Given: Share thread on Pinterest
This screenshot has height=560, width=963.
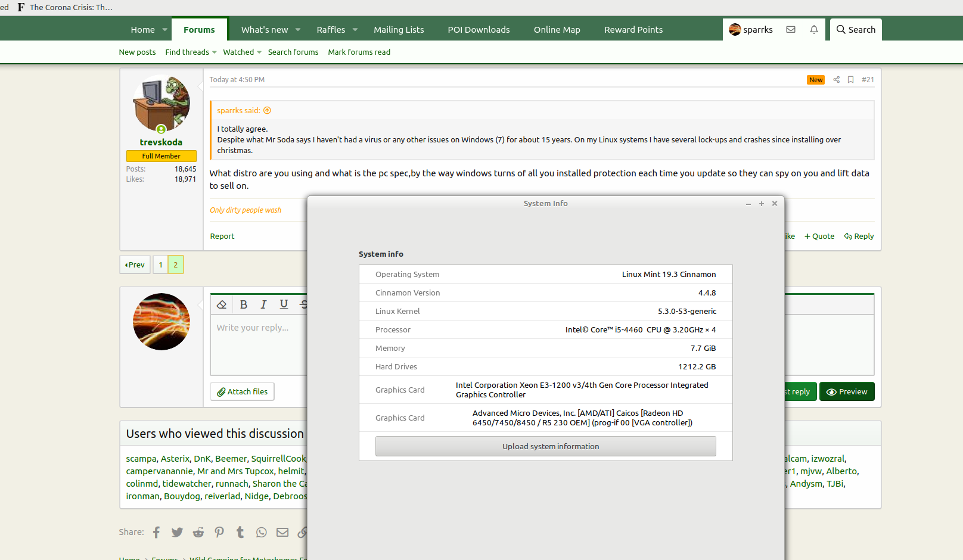Looking at the screenshot, I should coord(219,533).
